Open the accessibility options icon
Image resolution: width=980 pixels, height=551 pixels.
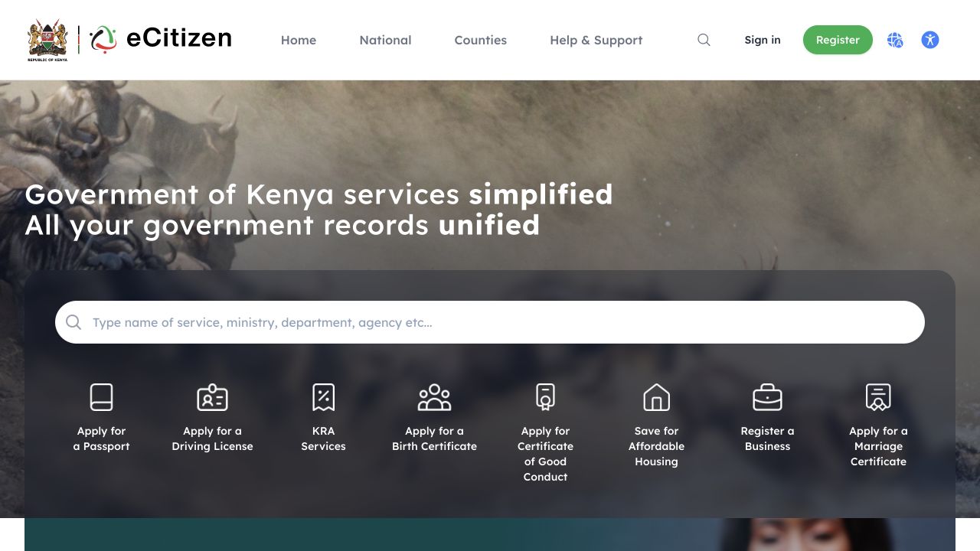click(x=930, y=40)
